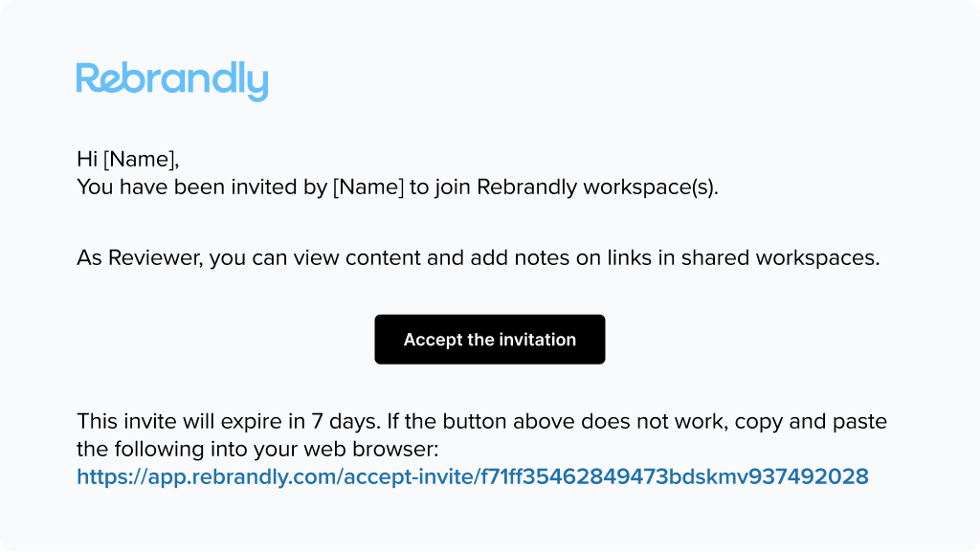Open the app.rebrandly.com accept-invite link
Image resolution: width=980 pixels, height=552 pixels.
click(473, 476)
